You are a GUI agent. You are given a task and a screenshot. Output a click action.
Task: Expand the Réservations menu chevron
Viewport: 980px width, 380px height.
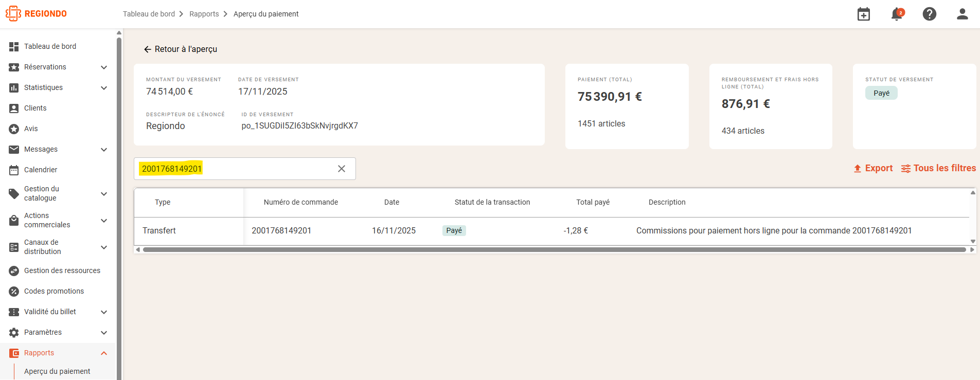coord(104,67)
